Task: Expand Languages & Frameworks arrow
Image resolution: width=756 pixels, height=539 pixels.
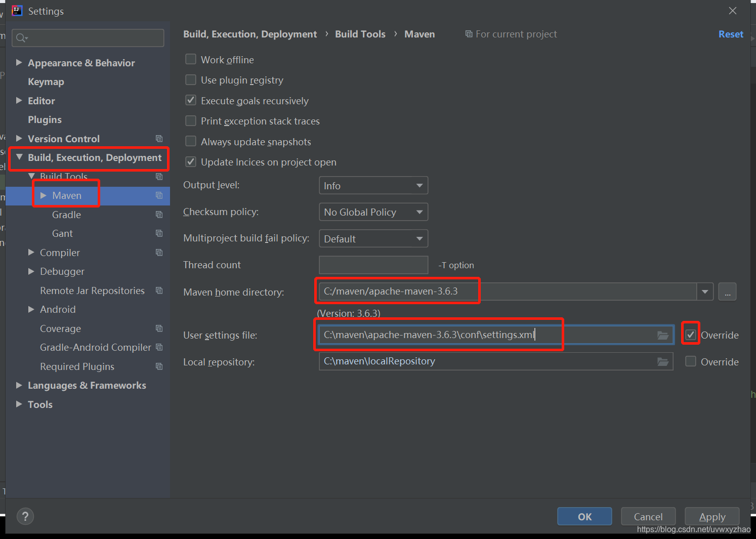Action: [x=19, y=385]
